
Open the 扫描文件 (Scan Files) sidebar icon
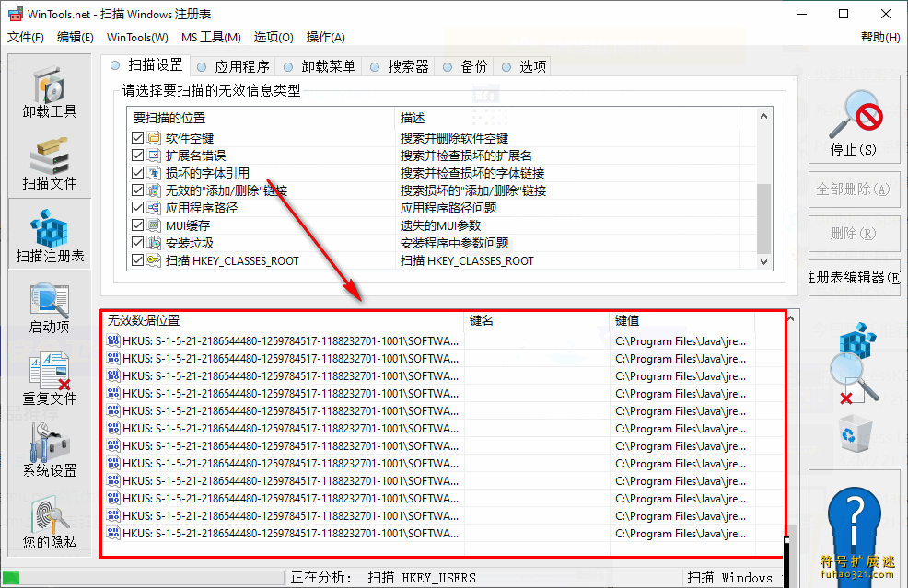tap(49, 164)
